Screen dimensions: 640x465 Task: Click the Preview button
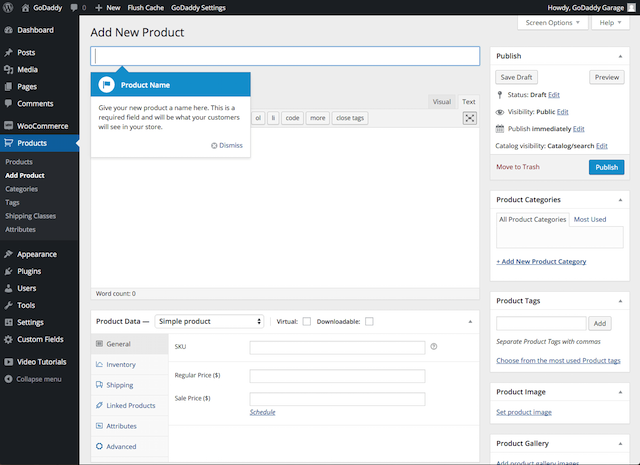[607, 77]
